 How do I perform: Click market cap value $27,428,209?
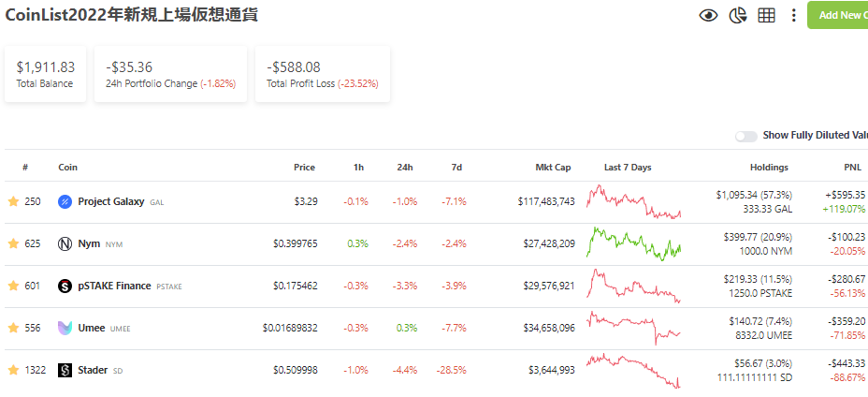pos(549,243)
